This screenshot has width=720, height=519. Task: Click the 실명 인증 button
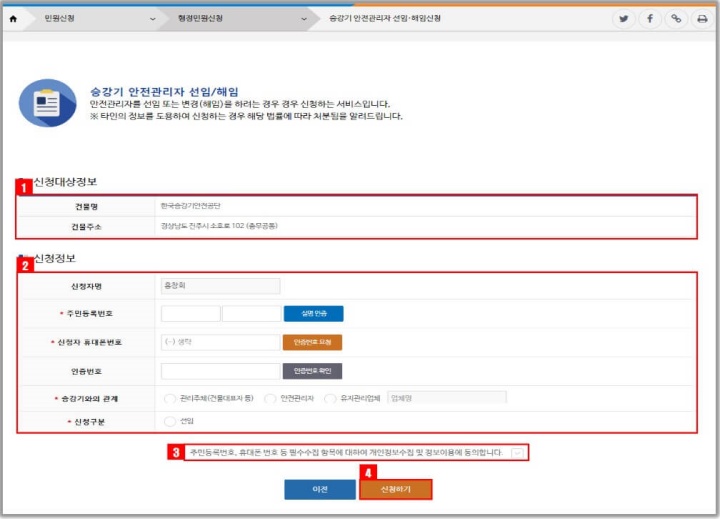tap(314, 314)
